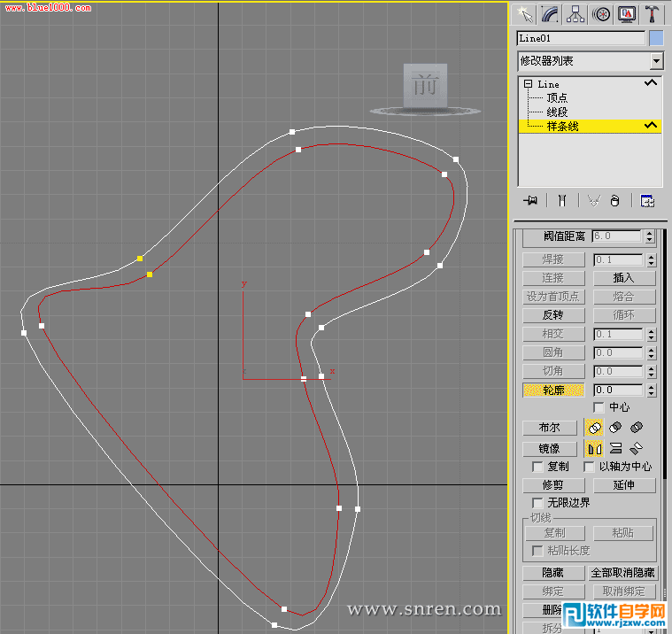Open the 修改器列表 dropdown

656,61
